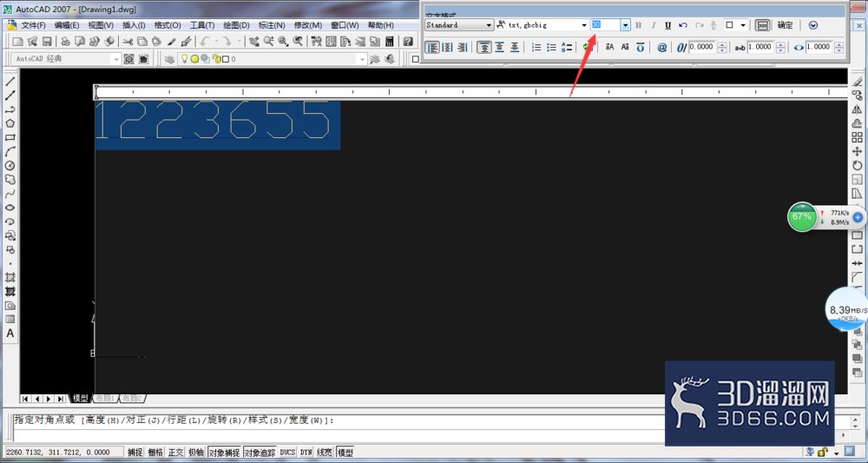This screenshot has width=868, height=463.
Task: Click 极轴 polar tracking button
Action: coord(196,453)
